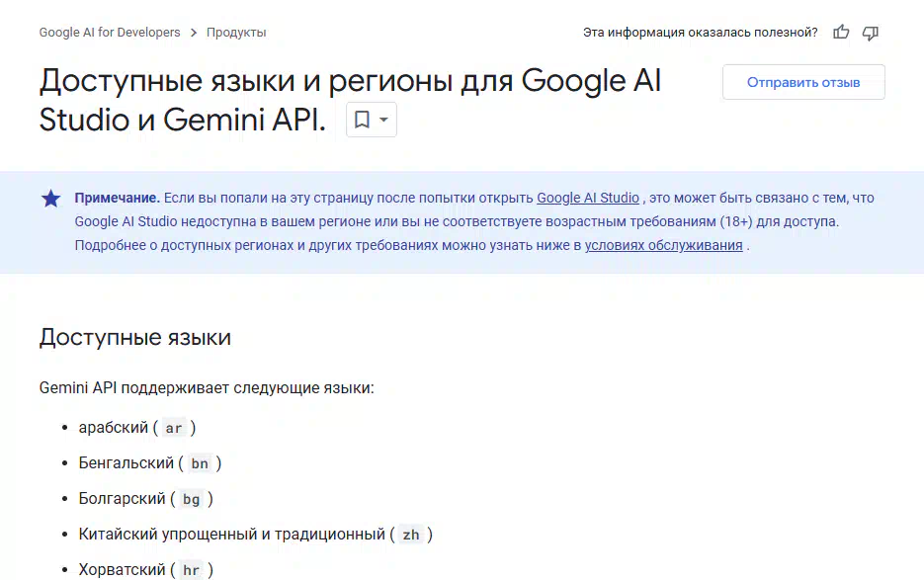
Task: Open Google AI for Developers breadcrumb
Action: (110, 33)
